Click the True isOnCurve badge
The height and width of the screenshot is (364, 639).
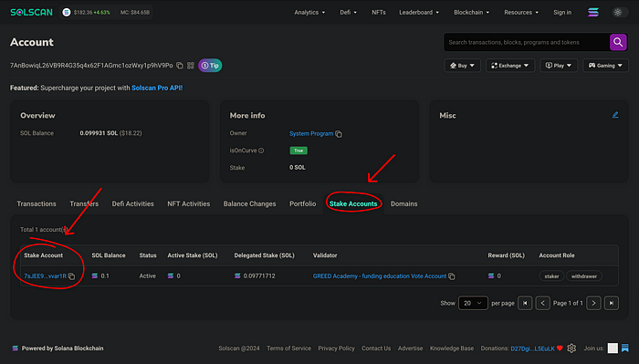pyautogui.click(x=299, y=151)
